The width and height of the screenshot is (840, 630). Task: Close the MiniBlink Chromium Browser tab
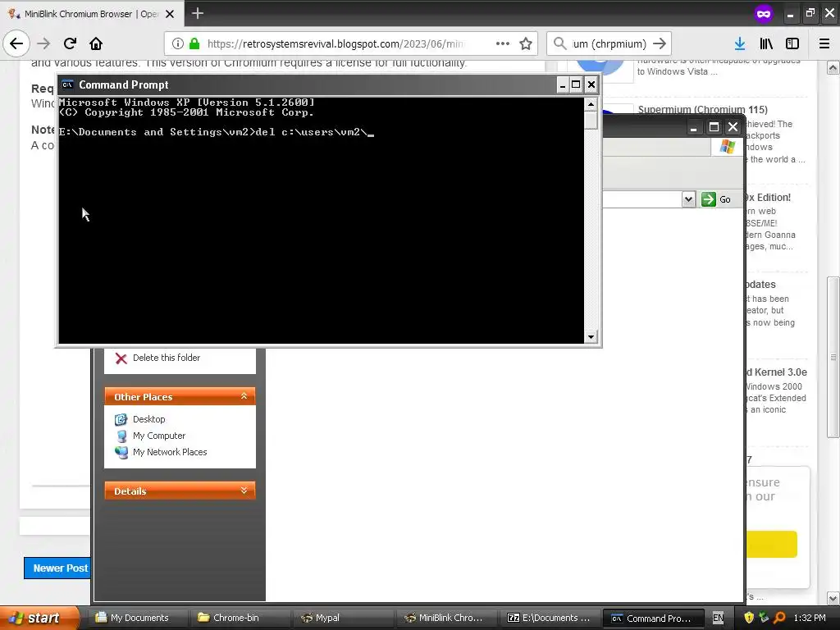pos(170,14)
